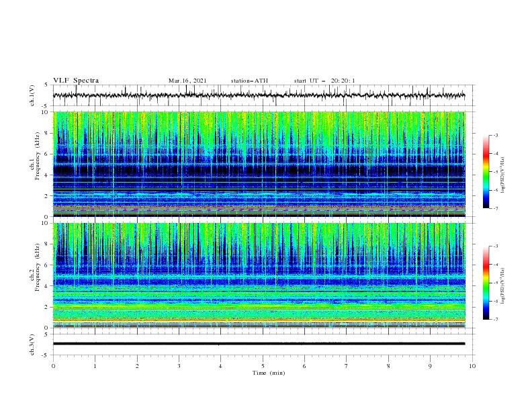Click the ch.2 PSD color scale bar
Viewport: 532px width, 411px height.
(486, 283)
